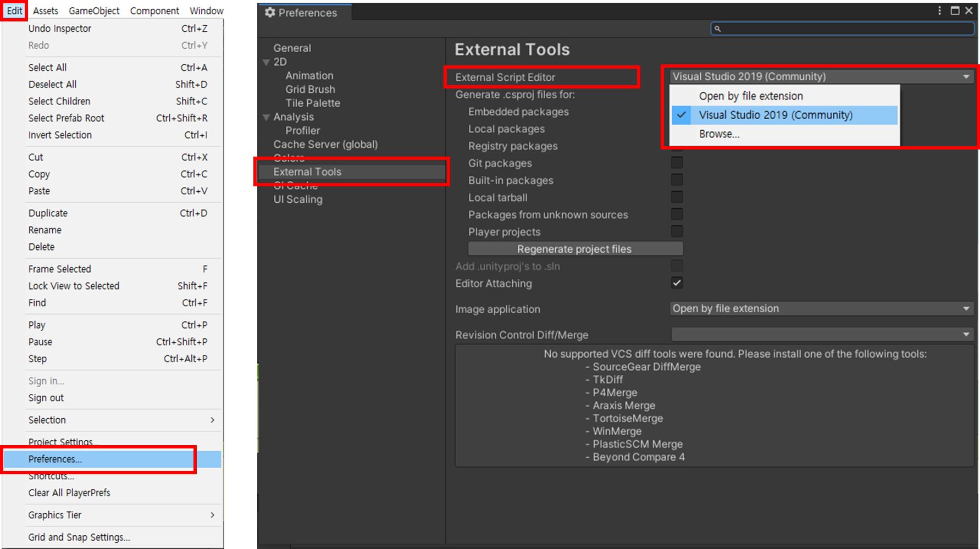The image size is (980, 549).
Task: Select Profiler preferences
Action: pyautogui.click(x=303, y=131)
